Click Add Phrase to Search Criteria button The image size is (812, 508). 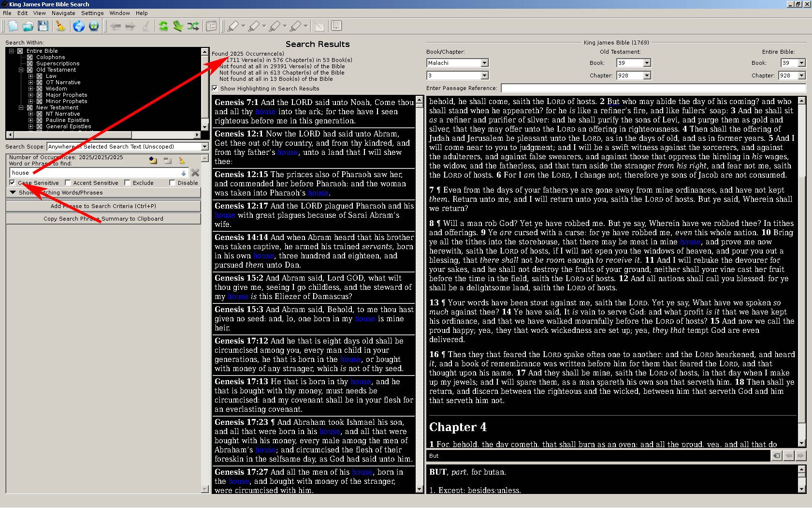pos(103,206)
